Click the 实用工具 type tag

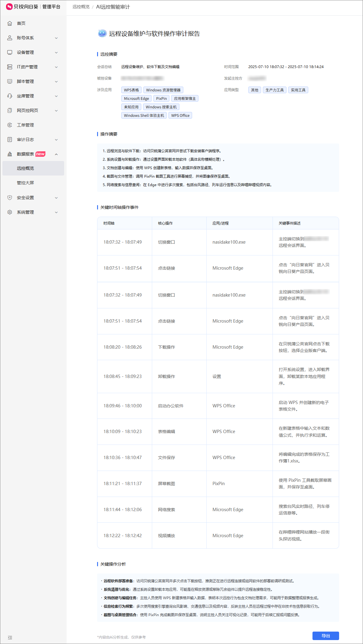298,90
